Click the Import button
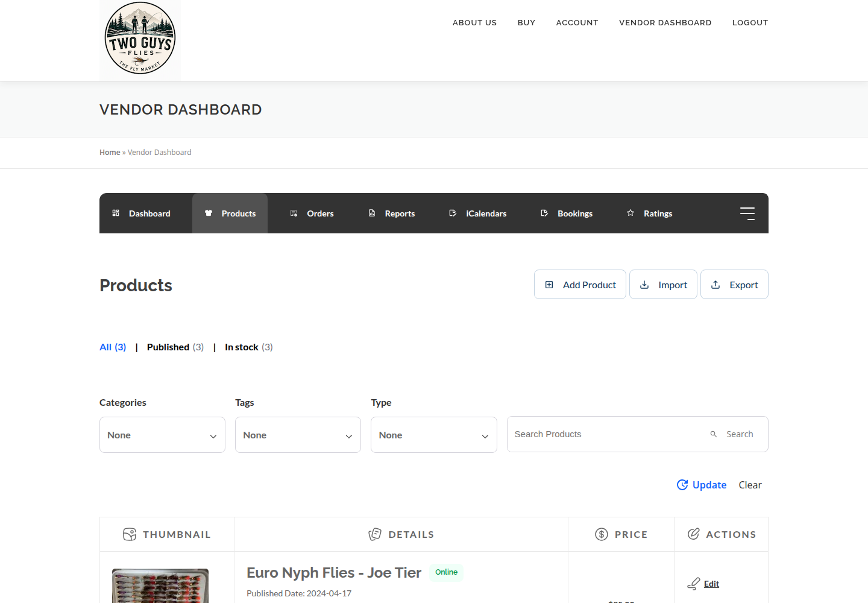The height and width of the screenshot is (603, 868). tap(663, 285)
